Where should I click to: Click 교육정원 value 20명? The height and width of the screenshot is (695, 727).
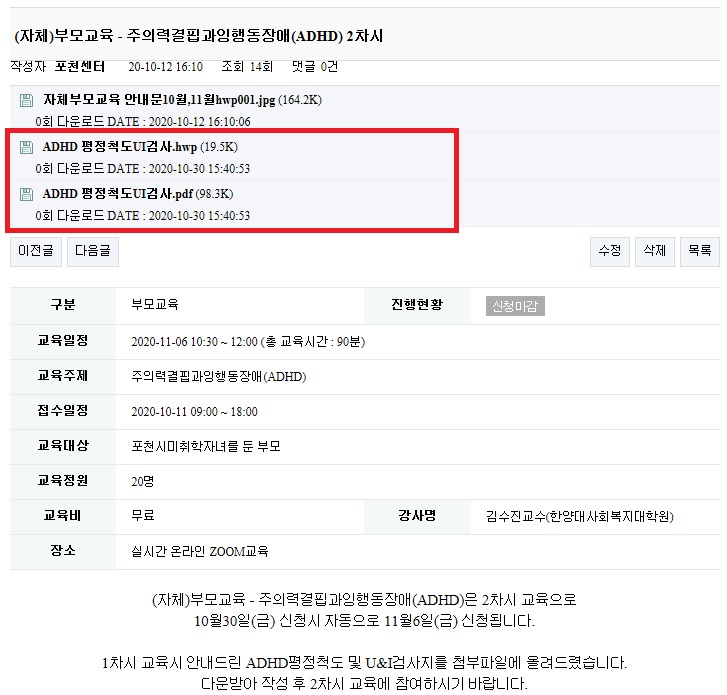[142, 482]
